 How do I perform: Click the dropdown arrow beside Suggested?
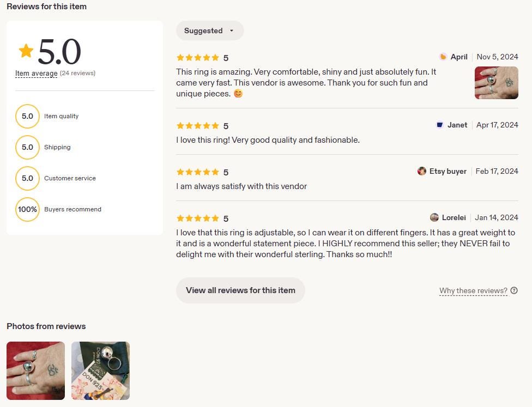click(x=232, y=31)
